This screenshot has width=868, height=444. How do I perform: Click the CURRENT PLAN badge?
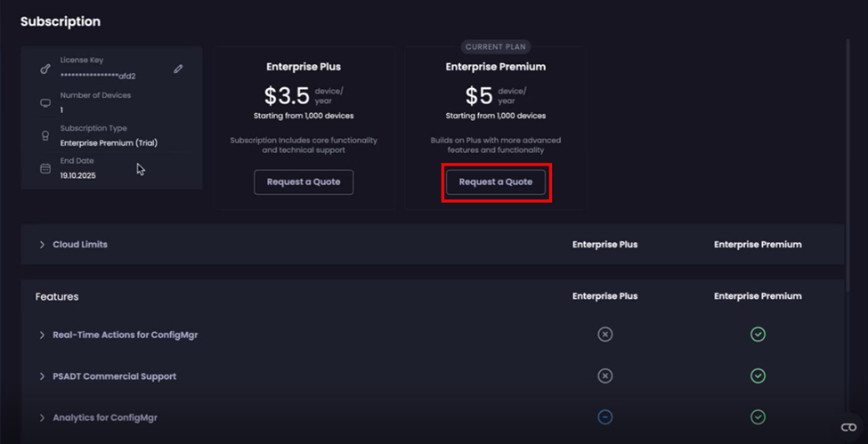click(x=496, y=47)
